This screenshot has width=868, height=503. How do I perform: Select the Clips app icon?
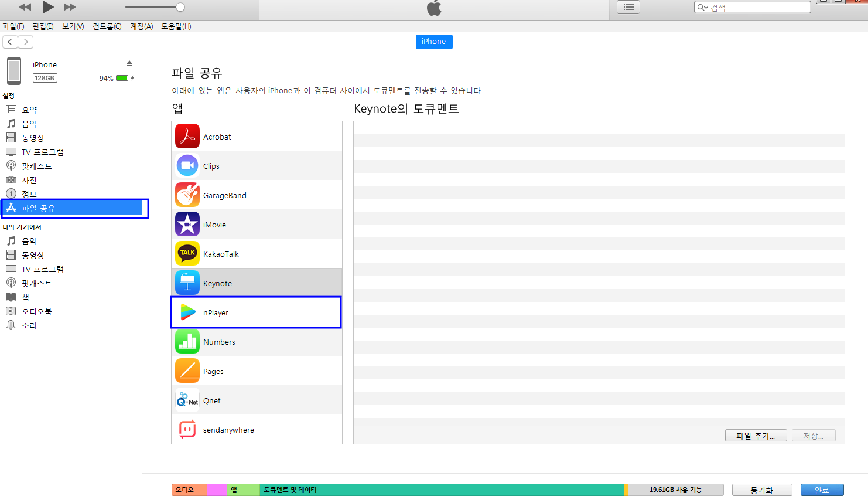pyautogui.click(x=187, y=166)
